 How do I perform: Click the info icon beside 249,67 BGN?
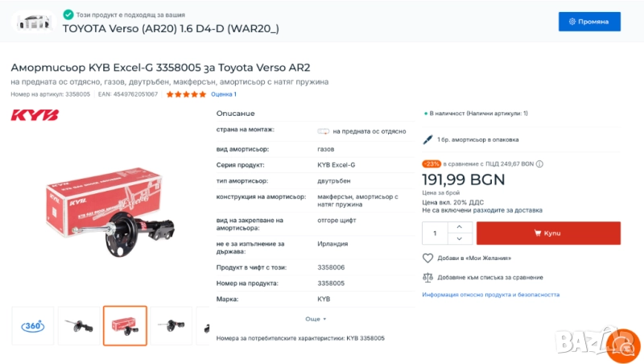pyautogui.click(x=539, y=163)
